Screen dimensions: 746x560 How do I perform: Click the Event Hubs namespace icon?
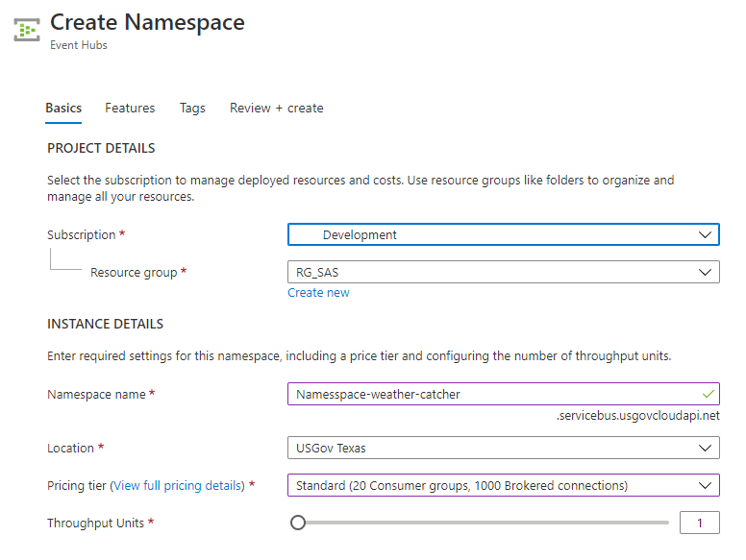point(27,30)
